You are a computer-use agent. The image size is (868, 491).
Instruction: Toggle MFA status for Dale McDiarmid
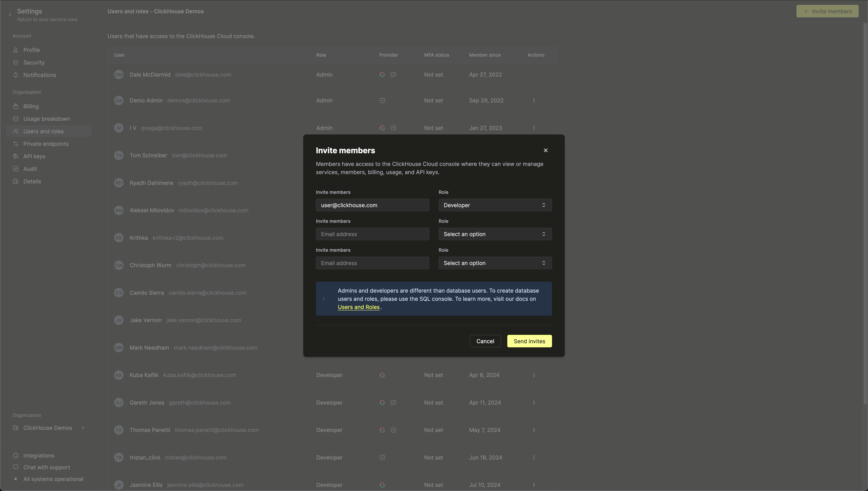433,74
